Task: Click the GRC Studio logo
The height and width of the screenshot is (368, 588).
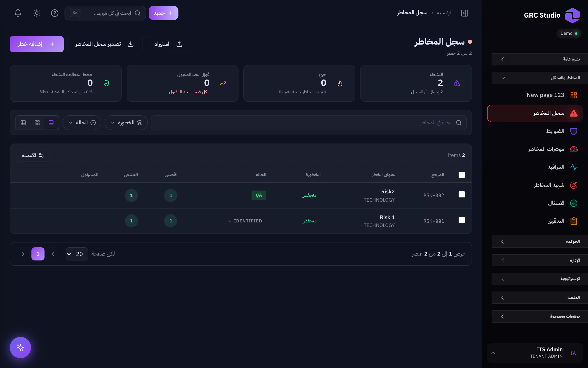Action: pyautogui.click(x=572, y=15)
